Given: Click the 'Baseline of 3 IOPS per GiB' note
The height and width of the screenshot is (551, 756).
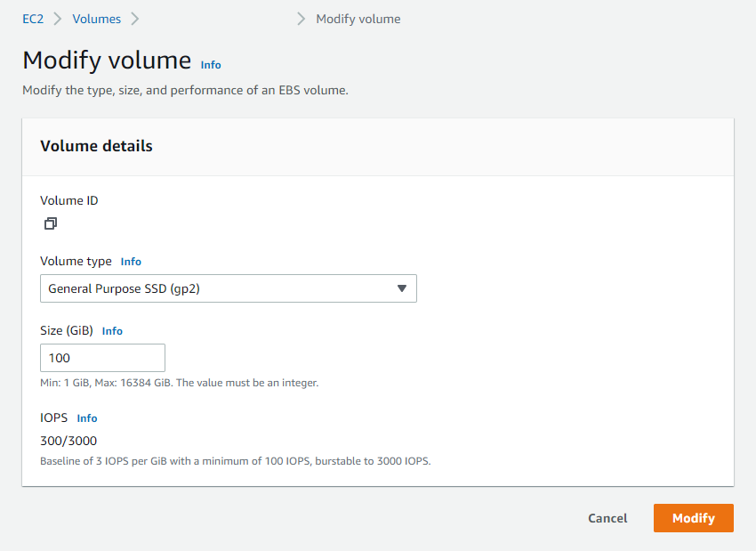Looking at the screenshot, I should [236, 461].
